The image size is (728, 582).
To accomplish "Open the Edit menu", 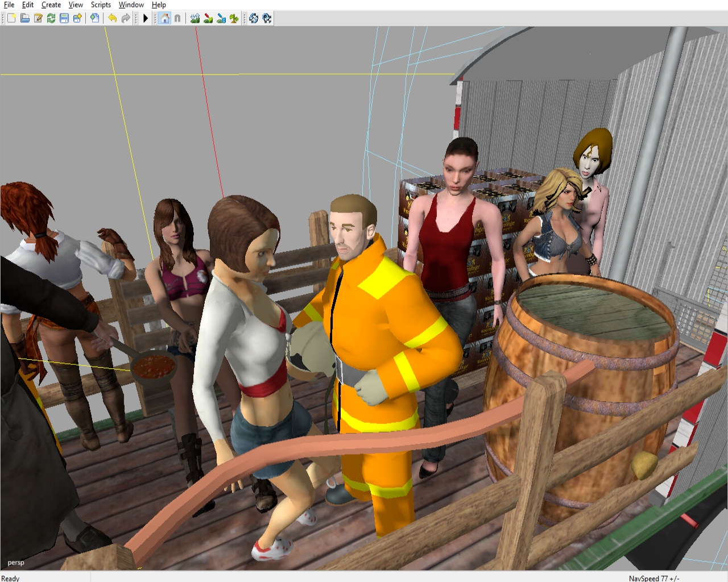I will point(28,5).
